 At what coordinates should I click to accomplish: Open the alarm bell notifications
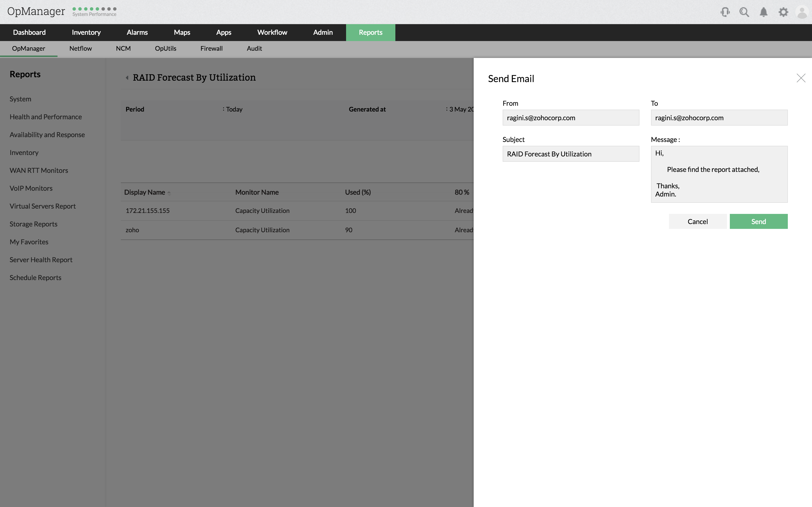763,12
